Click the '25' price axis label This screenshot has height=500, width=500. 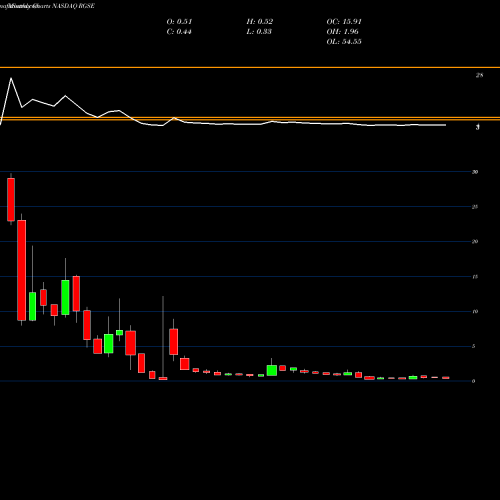[475, 207]
